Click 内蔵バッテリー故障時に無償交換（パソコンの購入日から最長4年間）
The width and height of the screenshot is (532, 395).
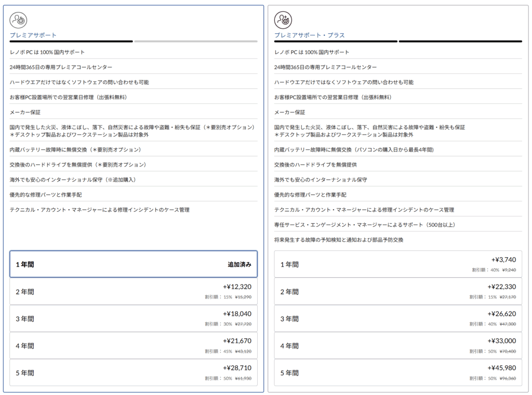[x=354, y=149]
